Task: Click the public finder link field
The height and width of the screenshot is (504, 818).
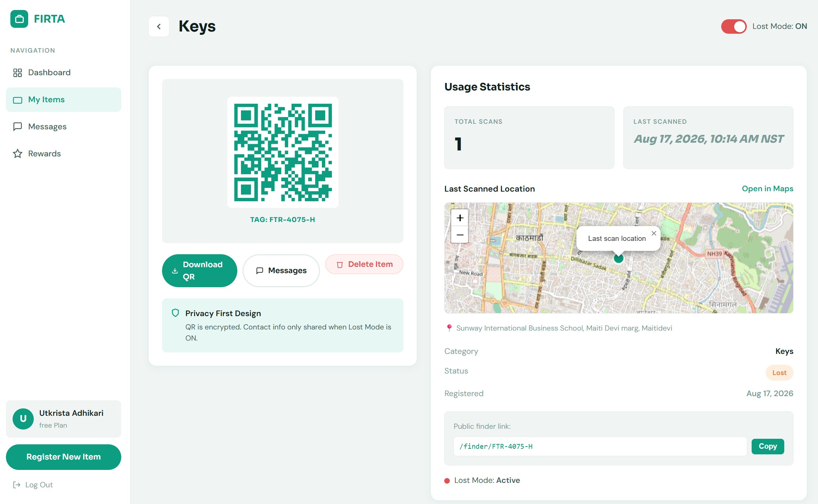Action: pyautogui.click(x=600, y=447)
